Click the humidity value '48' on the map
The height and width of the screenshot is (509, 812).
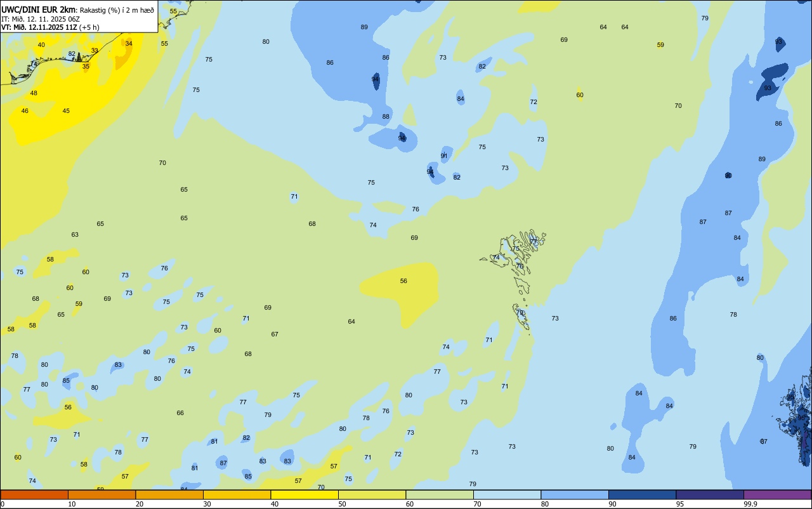34,93
